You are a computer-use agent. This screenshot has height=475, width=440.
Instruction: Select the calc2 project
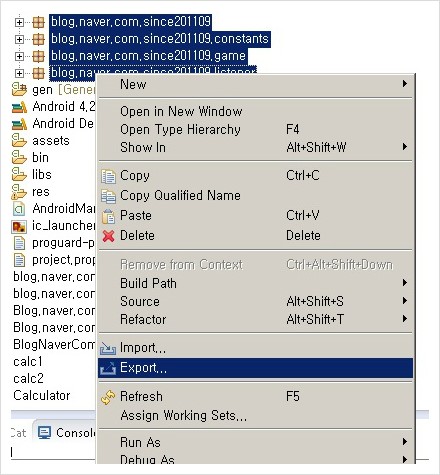point(28,379)
